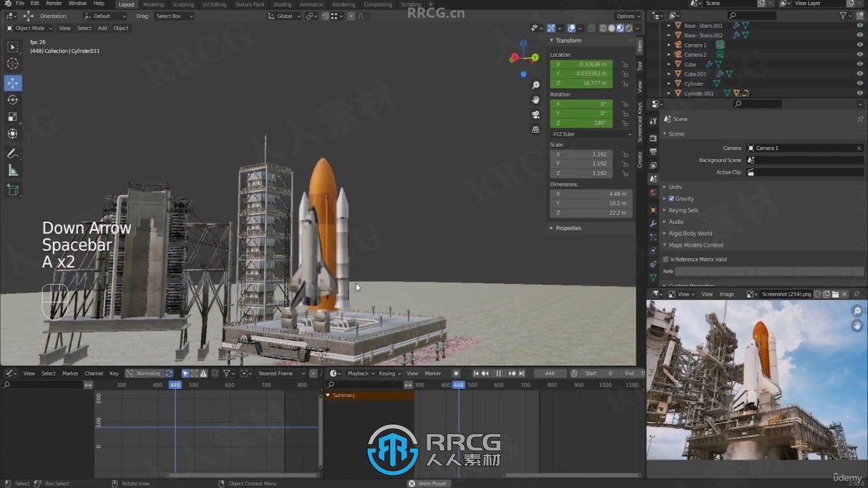
Task: Pick the Scale tool in left toolbar
Action: [13, 117]
